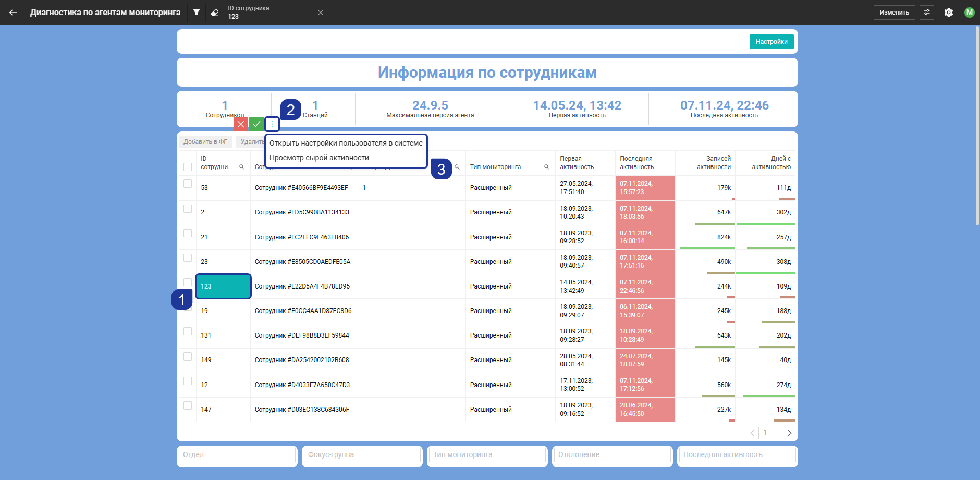Image resolution: width=980 pixels, height=480 pixels.
Task: Open the Отдел filter dropdown
Action: point(237,455)
